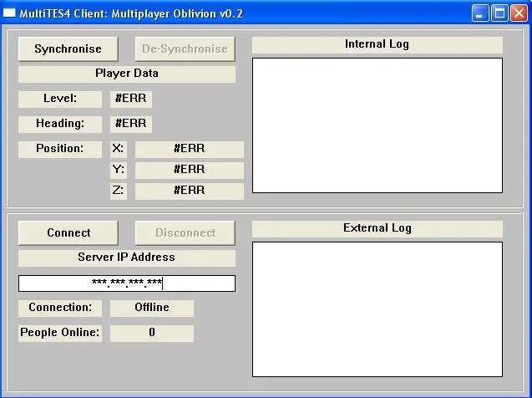The width and height of the screenshot is (532, 398).
Task: Click inside the Internal Log text area
Action: [377, 125]
